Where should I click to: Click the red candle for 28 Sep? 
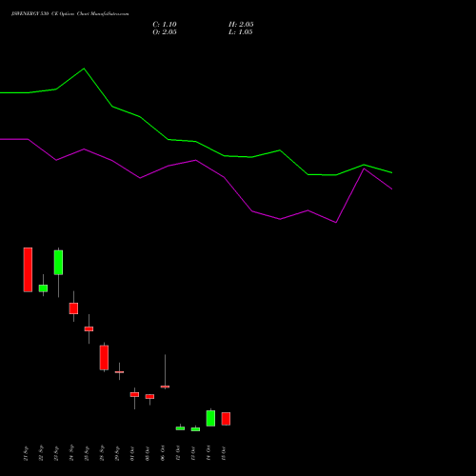104,358
